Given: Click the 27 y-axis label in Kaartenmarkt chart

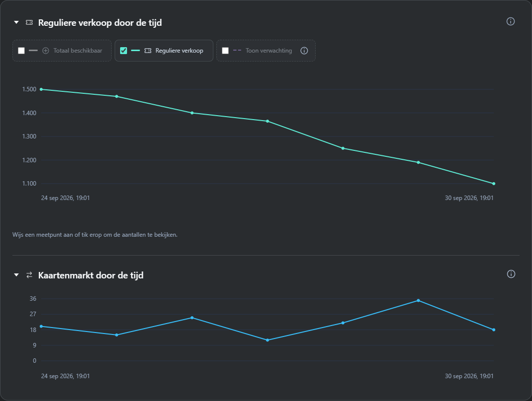Looking at the screenshot, I should pos(33,314).
